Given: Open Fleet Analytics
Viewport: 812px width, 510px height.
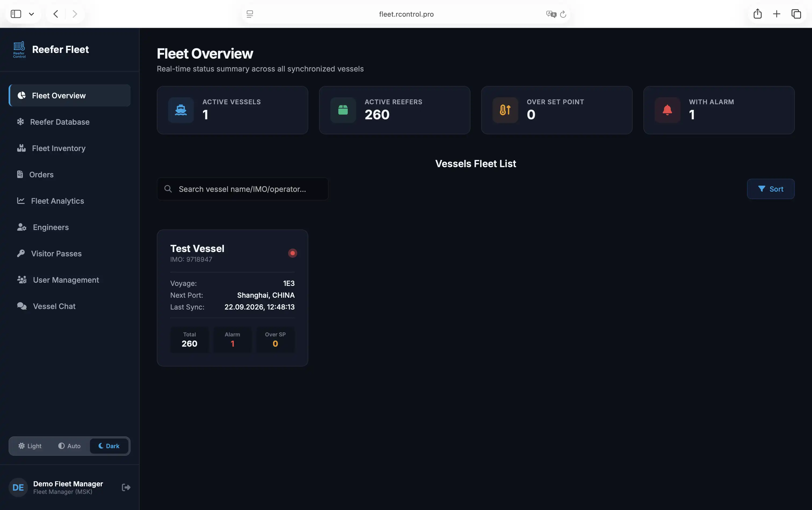Looking at the screenshot, I should [70, 201].
